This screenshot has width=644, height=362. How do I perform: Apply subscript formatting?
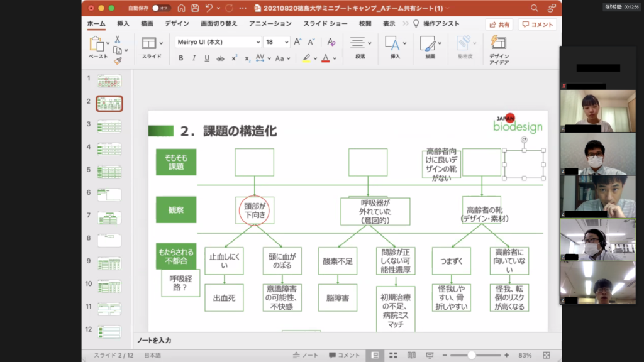click(247, 58)
